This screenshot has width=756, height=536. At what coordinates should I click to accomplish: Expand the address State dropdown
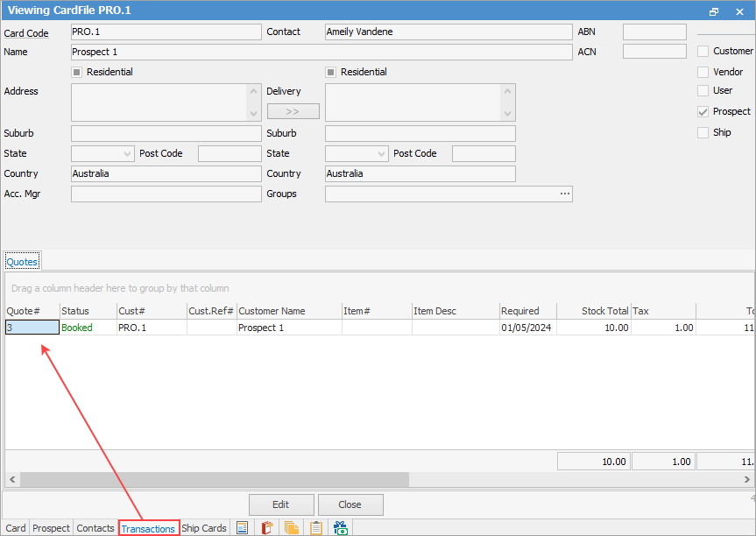(127, 154)
